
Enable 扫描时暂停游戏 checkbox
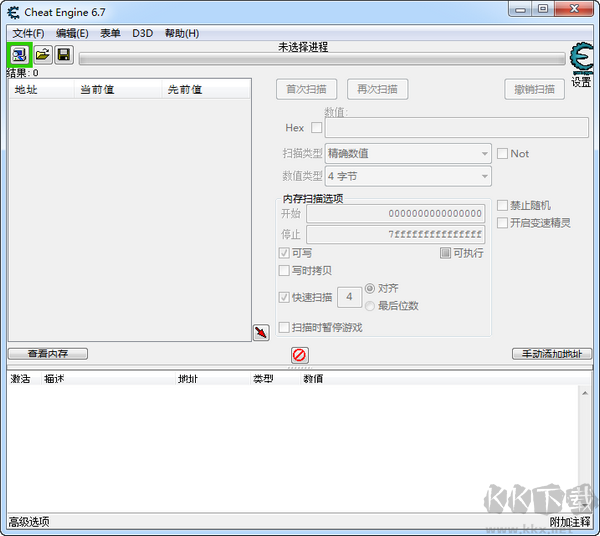pyautogui.click(x=284, y=327)
